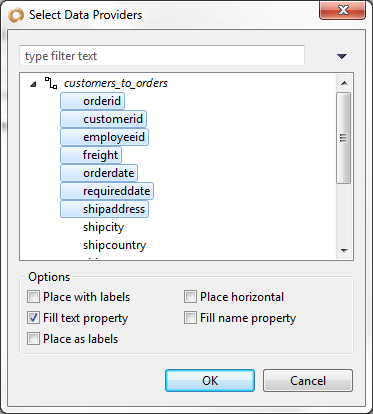This screenshot has width=373, height=414.
Task: Click the list scroll up arrow
Action: click(344, 83)
